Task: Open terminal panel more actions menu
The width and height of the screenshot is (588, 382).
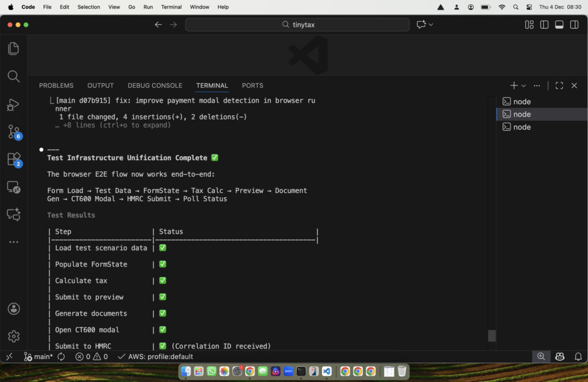Action: (x=536, y=85)
